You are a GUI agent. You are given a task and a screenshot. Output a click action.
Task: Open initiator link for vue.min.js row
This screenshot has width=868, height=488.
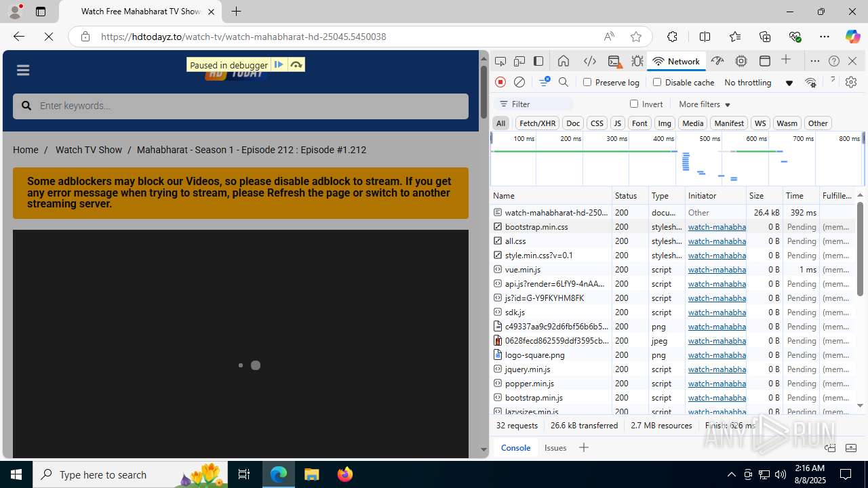[x=717, y=269]
